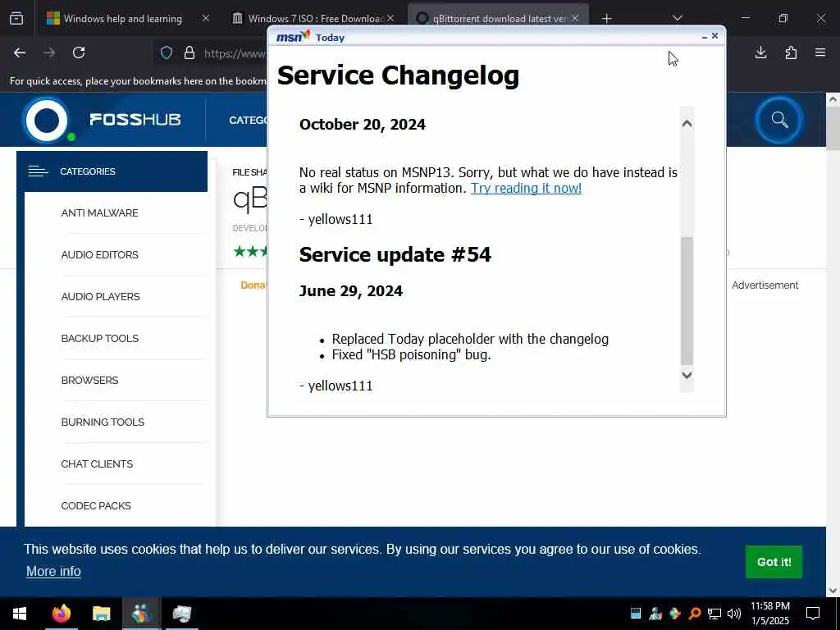
Task: Click the padlock site security icon
Action: [189, 52]
